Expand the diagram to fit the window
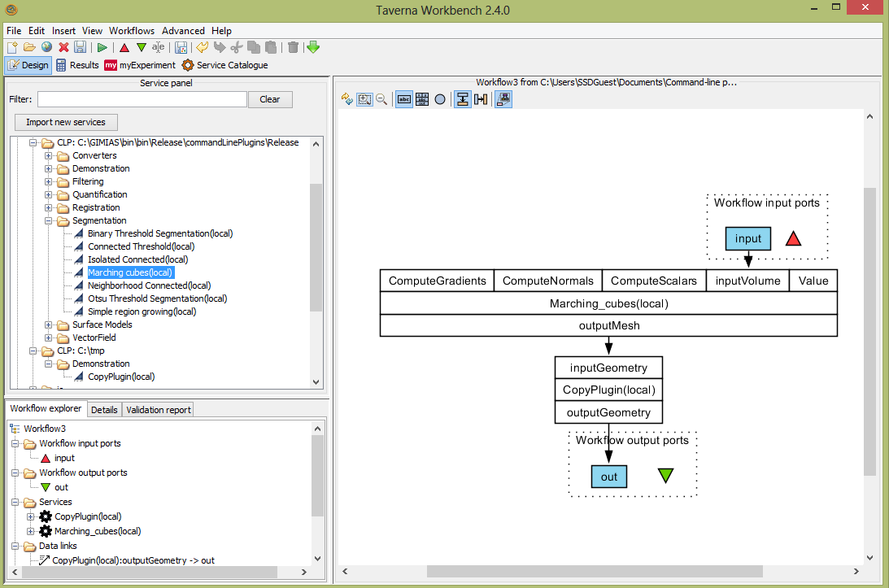The height and width of the screenshot is (588, 889). (365, 98)
